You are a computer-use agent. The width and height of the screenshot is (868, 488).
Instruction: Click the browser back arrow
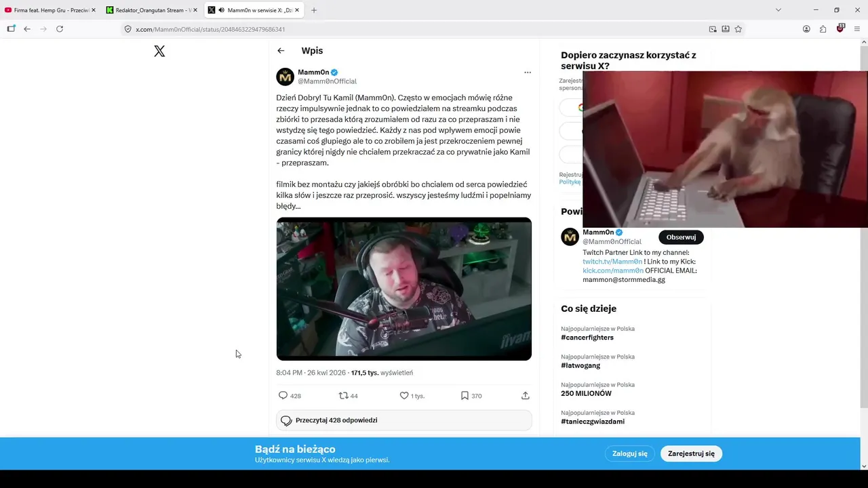[x=27, y=29]
